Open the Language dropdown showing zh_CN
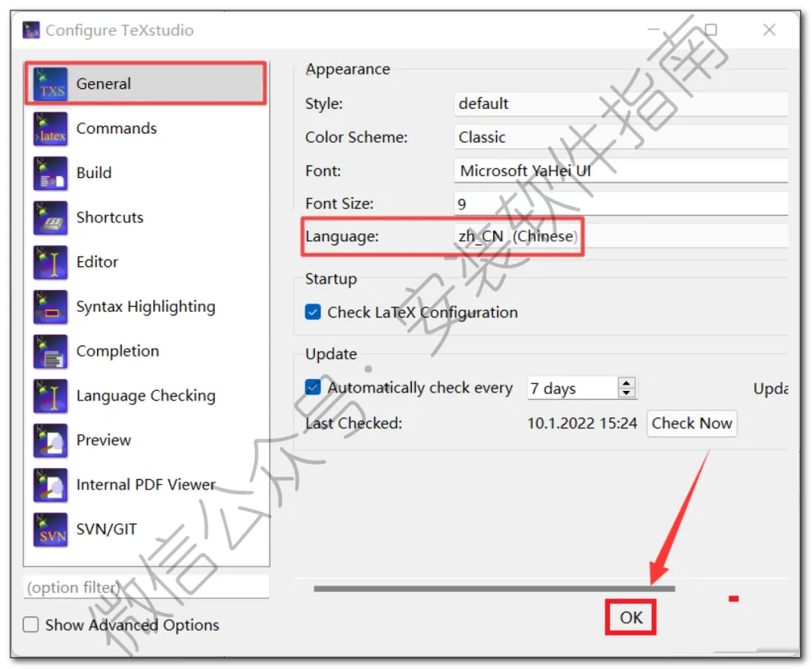812x669 pixels. click(x=620, y=237)
